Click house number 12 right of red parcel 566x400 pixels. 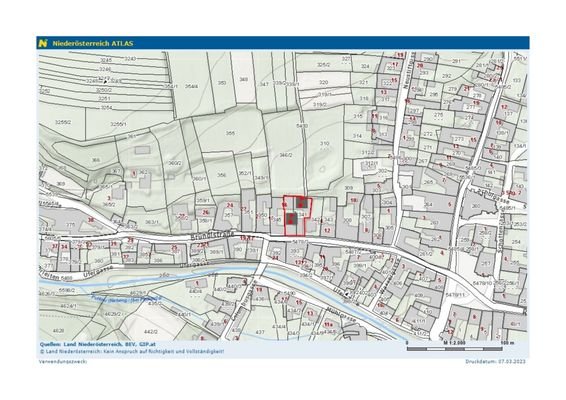coord(327,230)
